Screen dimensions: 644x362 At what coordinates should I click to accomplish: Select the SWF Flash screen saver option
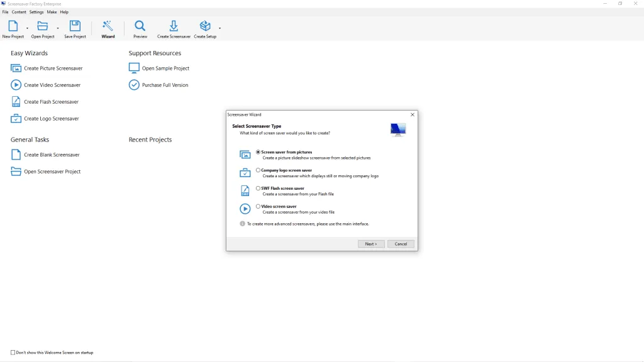tap(258, 189)
